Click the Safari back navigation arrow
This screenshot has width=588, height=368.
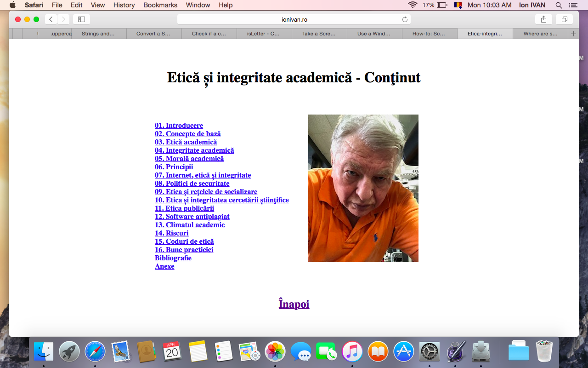(51, 19)
